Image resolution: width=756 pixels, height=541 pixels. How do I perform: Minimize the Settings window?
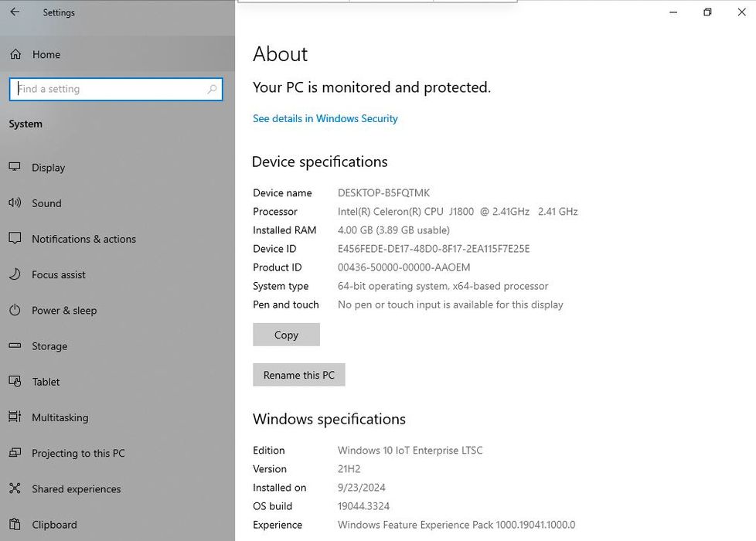(x=673, y=12)
